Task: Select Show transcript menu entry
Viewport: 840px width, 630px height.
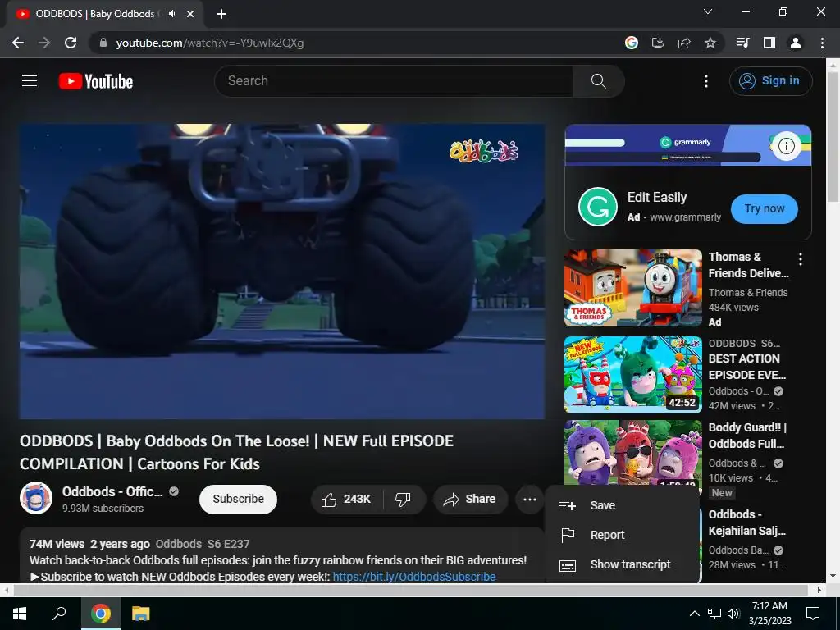Action: pos(622,564)
